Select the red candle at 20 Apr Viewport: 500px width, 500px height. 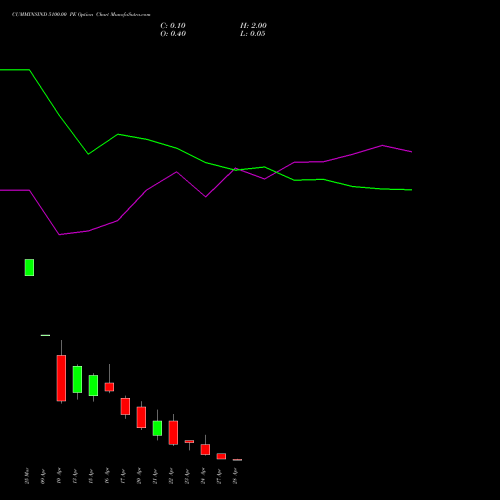pos(141,417)
